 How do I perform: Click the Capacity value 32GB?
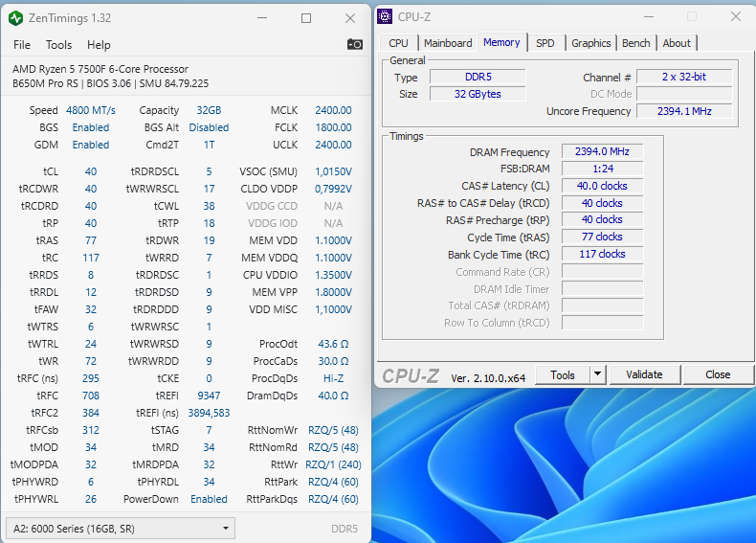[x=209, y=110]
